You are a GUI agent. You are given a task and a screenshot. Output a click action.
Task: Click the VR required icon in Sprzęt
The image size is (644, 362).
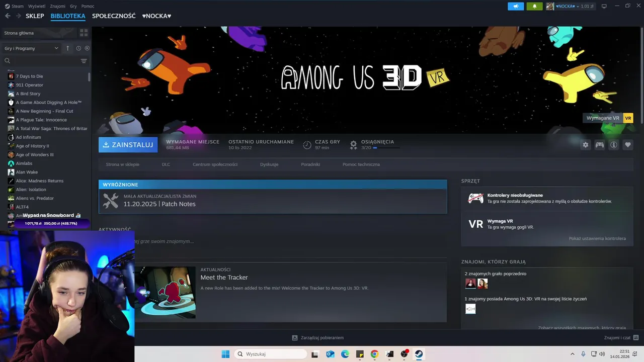click(x=475, y=224)
